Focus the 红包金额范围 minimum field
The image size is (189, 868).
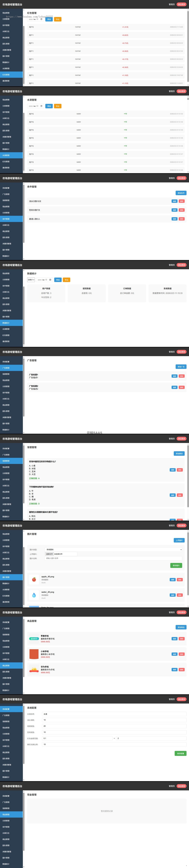tap(77, 738)
